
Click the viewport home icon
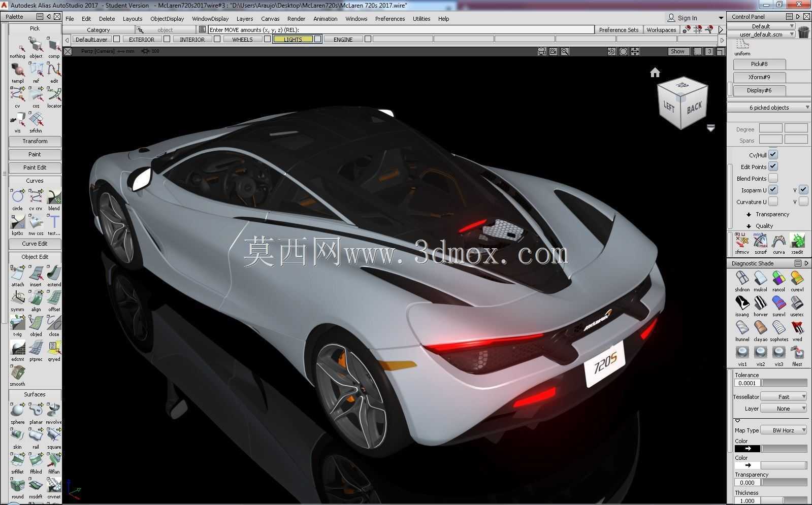655,73
